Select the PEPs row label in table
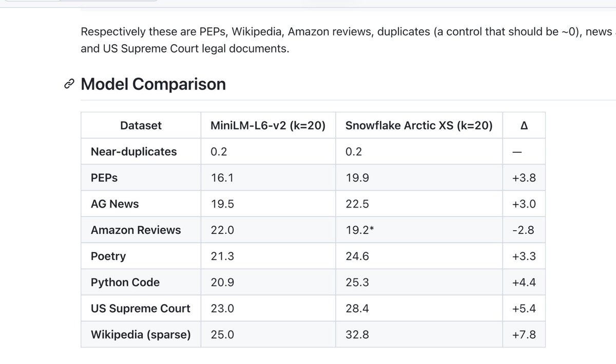 click(103, 178)
